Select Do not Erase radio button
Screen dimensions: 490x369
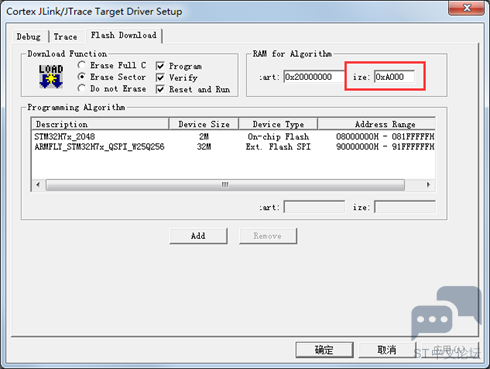point(81,88)
